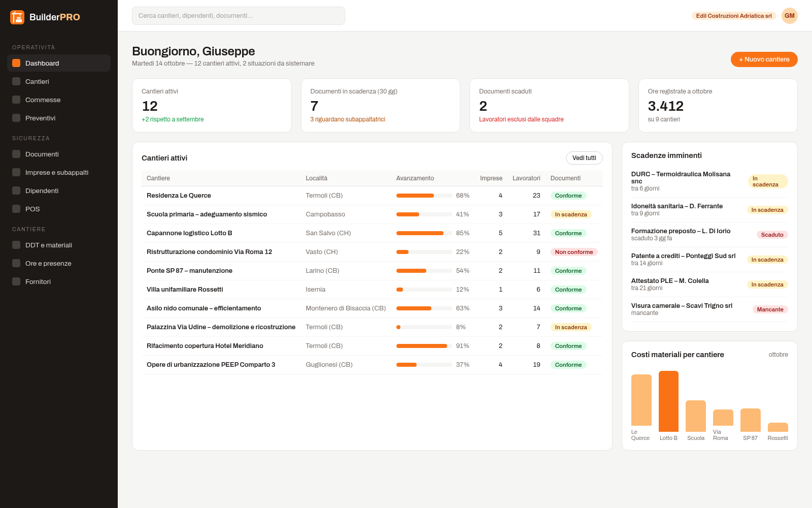
Task: Click the Ore e presenze icon
Action: [x=16, y=263]
